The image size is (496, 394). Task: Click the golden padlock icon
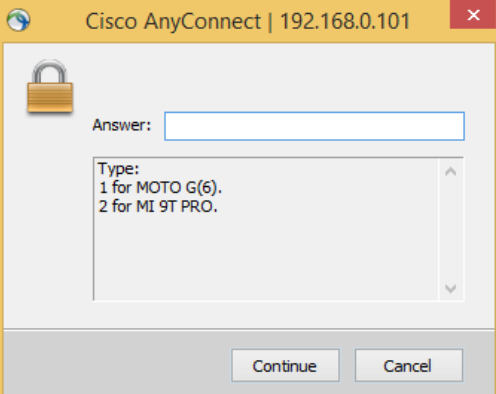[50, 87]
